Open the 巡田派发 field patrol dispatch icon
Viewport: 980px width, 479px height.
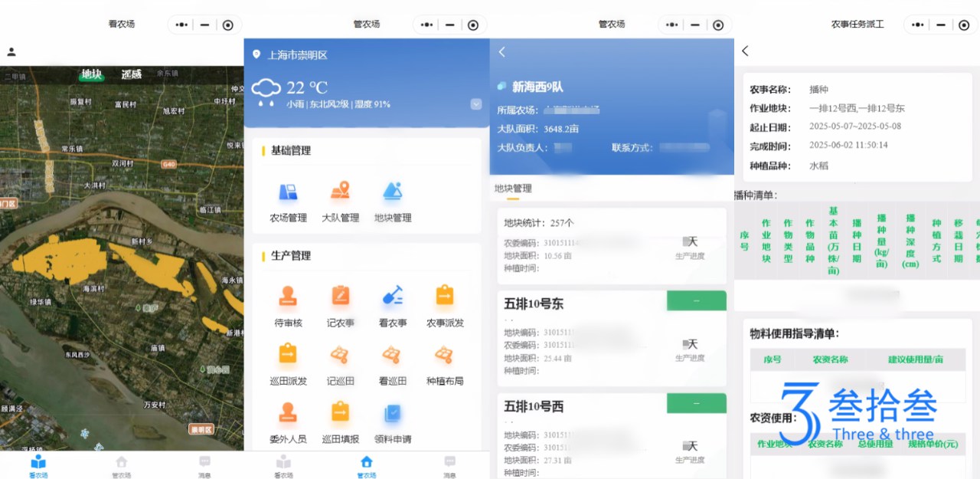pyautogui.click(x=288, y=360)
